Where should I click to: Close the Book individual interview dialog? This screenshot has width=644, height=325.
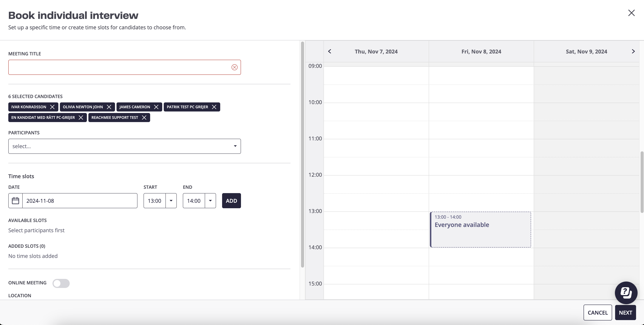click(632, 13)
